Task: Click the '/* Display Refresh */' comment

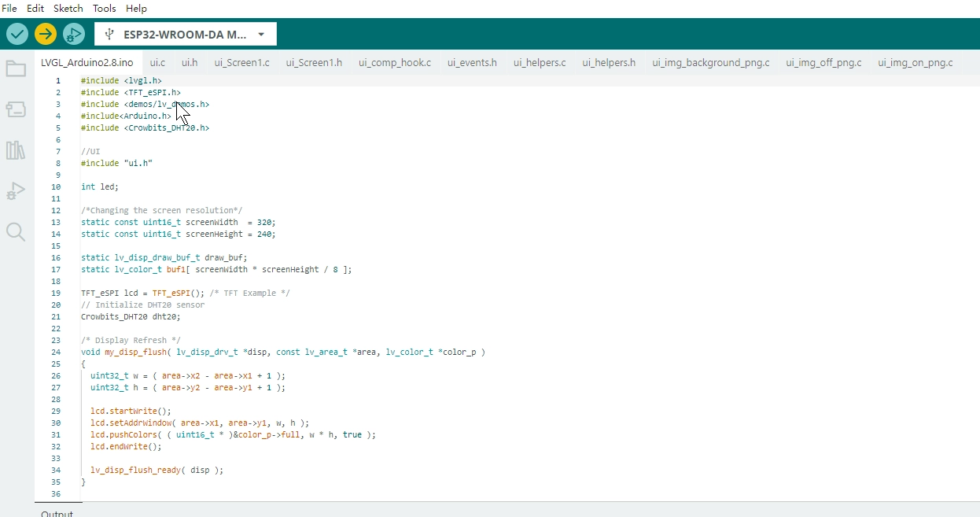Action: tap(131, 340)
